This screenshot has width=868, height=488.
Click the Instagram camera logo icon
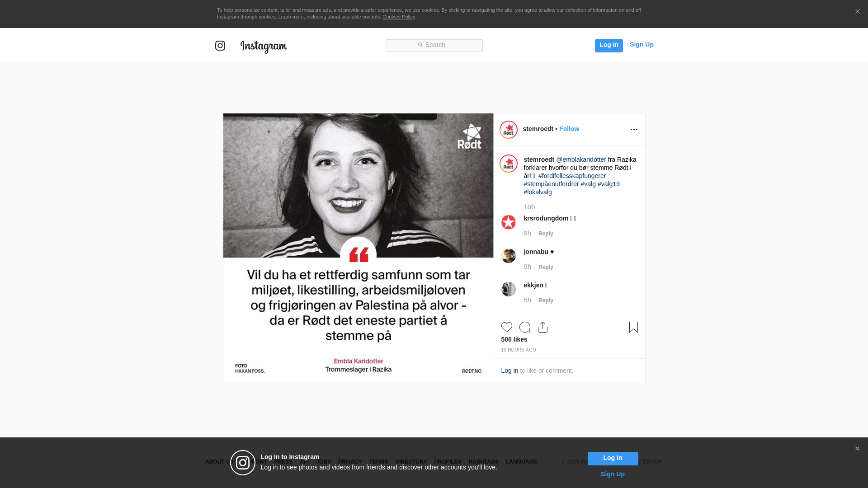pos(220,46)
